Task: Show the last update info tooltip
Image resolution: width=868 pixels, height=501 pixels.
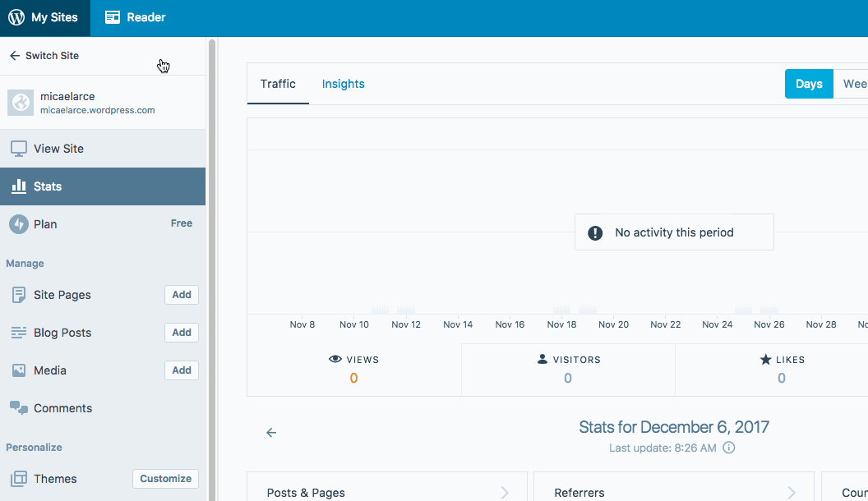Action: (x=729, y=448)
